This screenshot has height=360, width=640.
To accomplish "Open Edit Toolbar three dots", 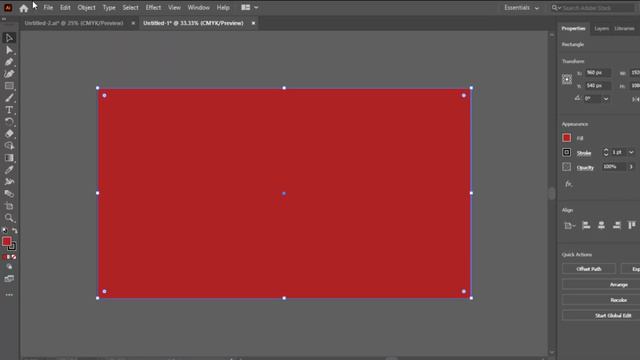I will pos(9,295).
